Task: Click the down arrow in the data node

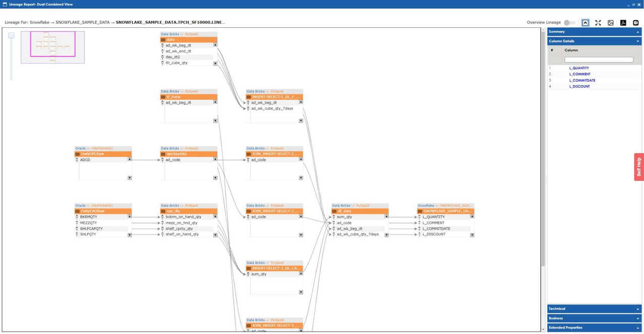Action: pyautogui.click(x=215, y=64)
